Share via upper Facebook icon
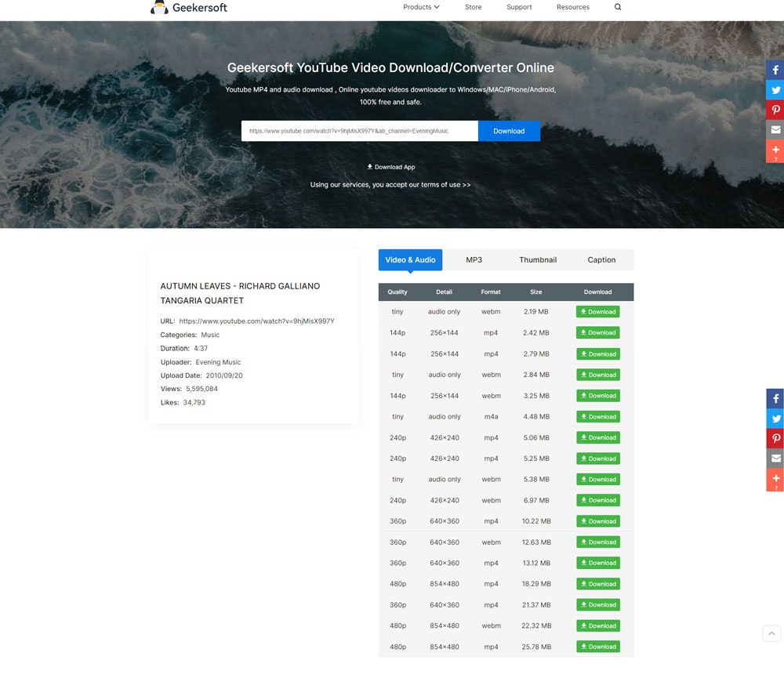Viewport: 784px width, 678px height. coord(775,70)
